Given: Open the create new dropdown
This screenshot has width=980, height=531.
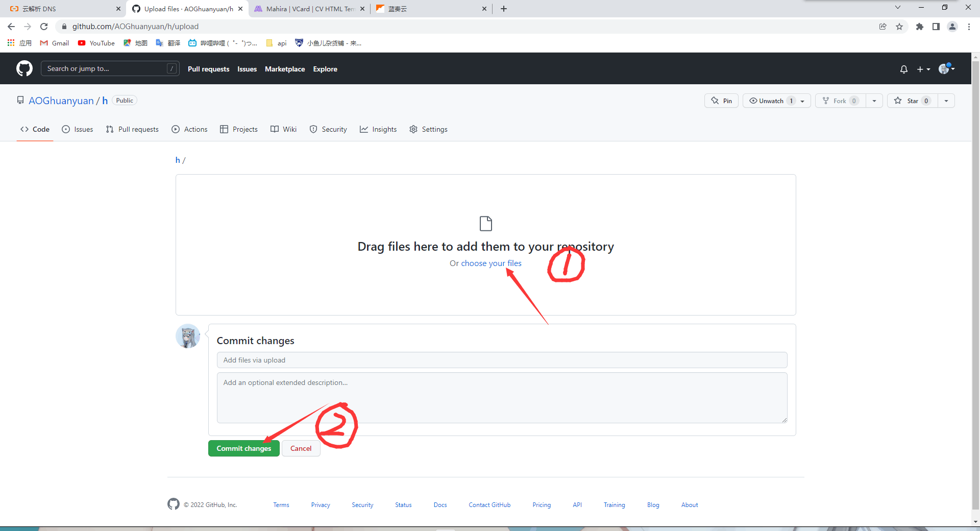Looking at the screenshot, I should (923, 69).
